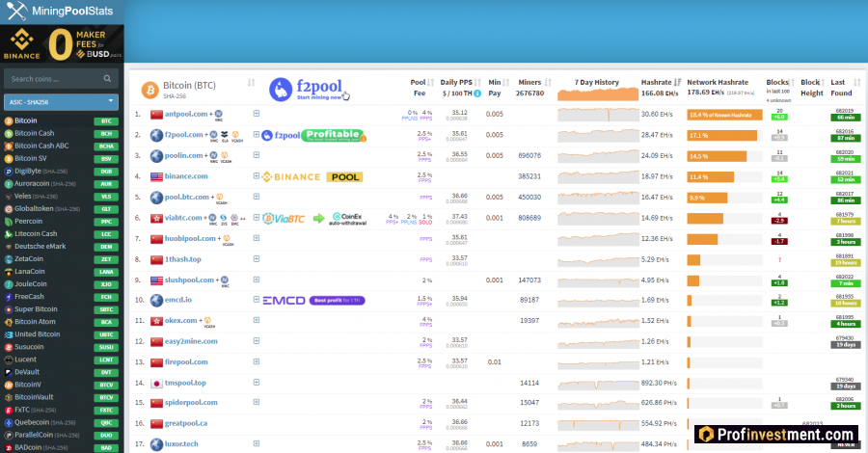Click the China flag next to antpool.com

[156, 115]
